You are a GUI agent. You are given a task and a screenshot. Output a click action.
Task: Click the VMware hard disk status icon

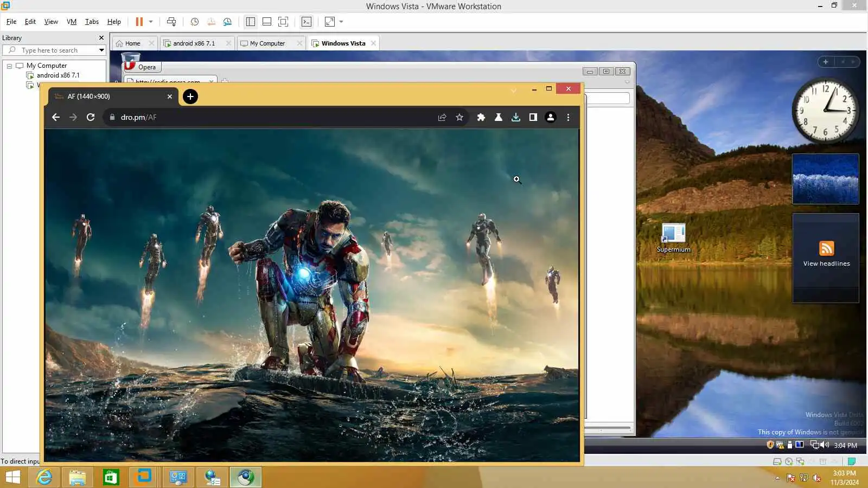click(x=777, y=461)
